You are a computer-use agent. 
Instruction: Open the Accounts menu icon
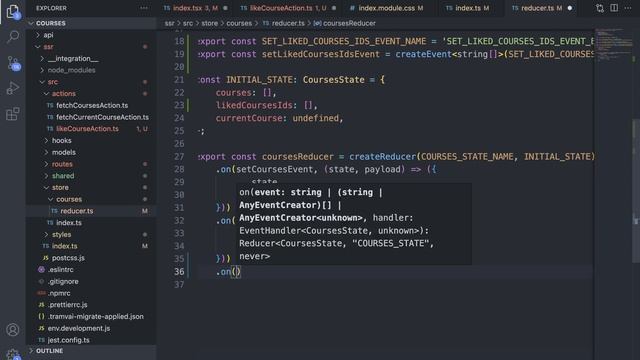[13, 329]
